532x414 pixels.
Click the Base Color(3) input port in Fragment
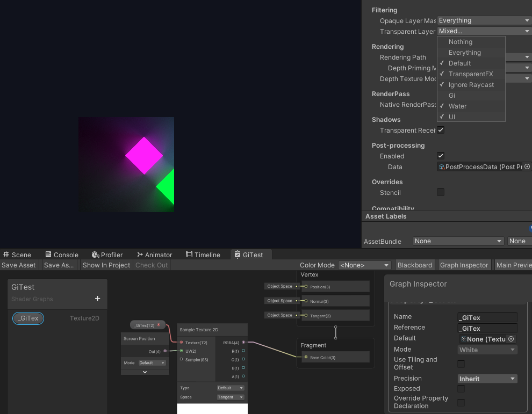[306, 357]
